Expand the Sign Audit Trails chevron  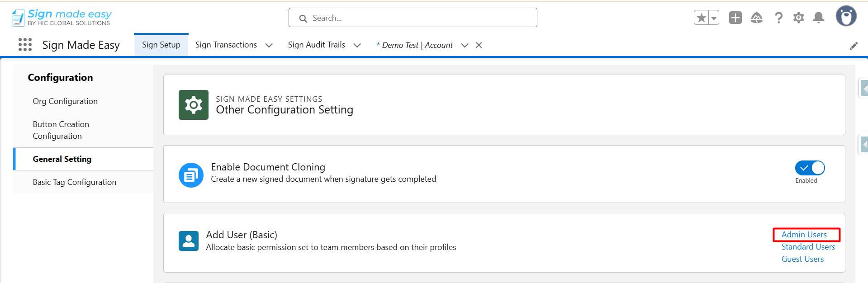357,45
